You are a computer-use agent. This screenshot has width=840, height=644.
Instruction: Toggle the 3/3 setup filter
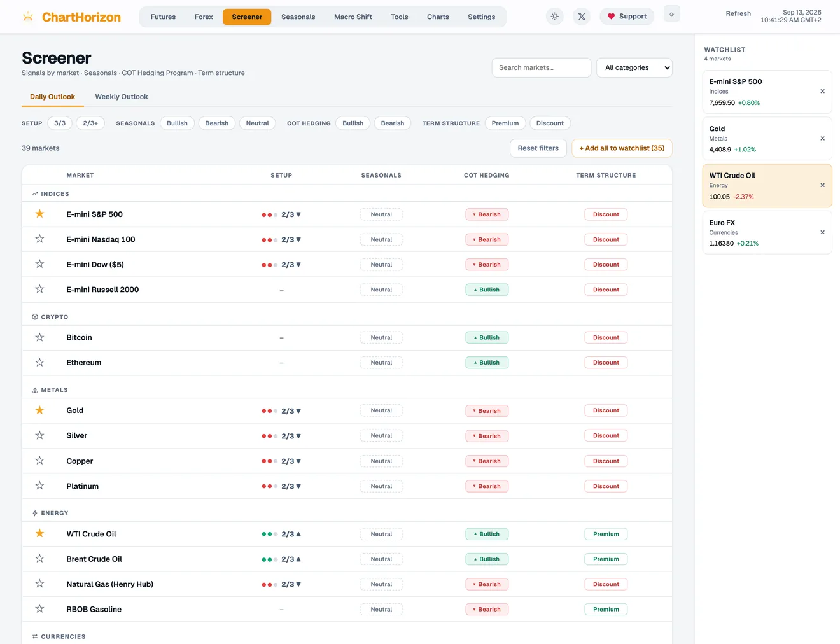click(x=60, y=123)
